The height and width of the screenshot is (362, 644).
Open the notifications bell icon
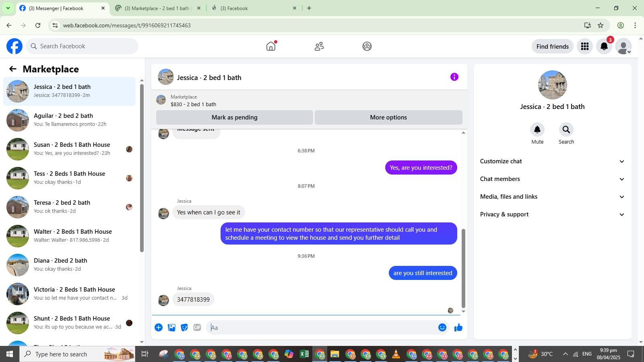(x=604, y=46)
